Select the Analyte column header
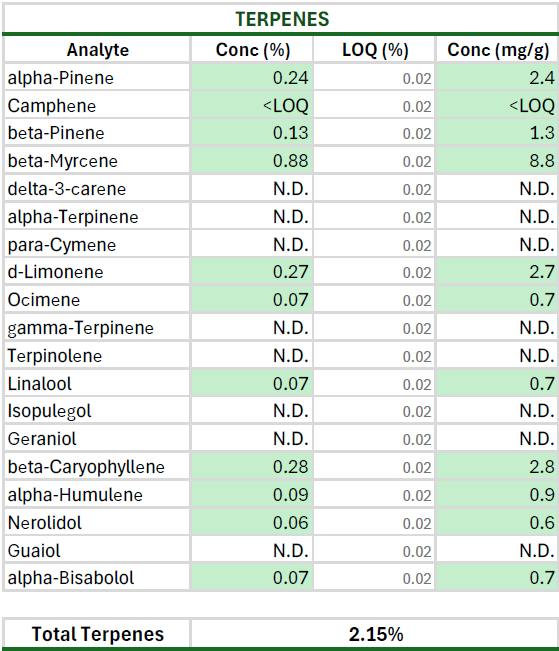 97,50
